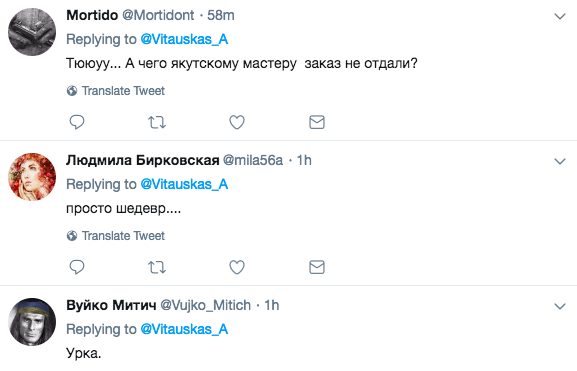Retweet the 'просто шедевр' tweet
577x371 pixels.
point(157,267)
